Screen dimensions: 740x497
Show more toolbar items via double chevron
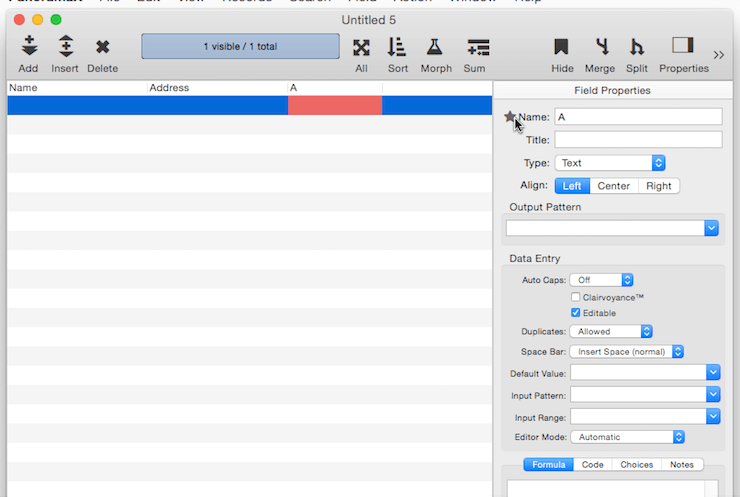(718, 55)
